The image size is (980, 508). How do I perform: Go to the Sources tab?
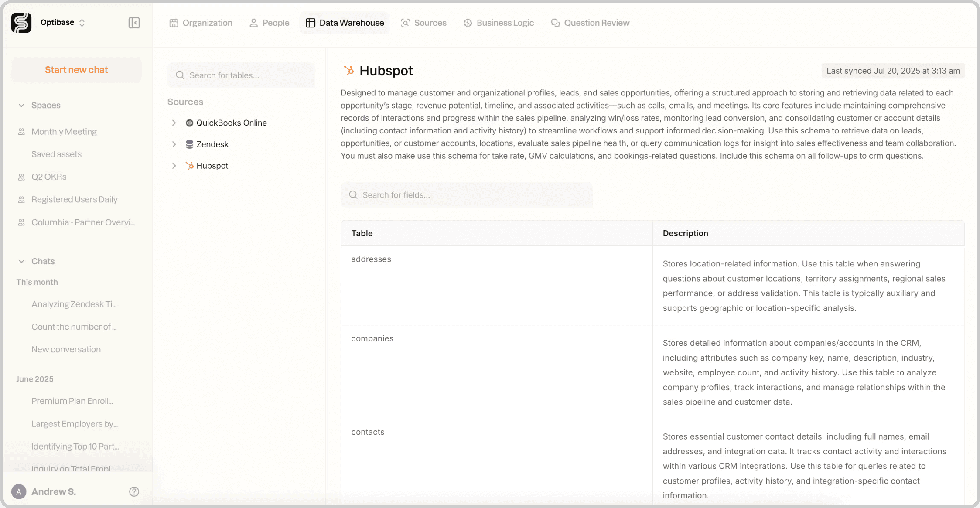[x=423, y=23]
